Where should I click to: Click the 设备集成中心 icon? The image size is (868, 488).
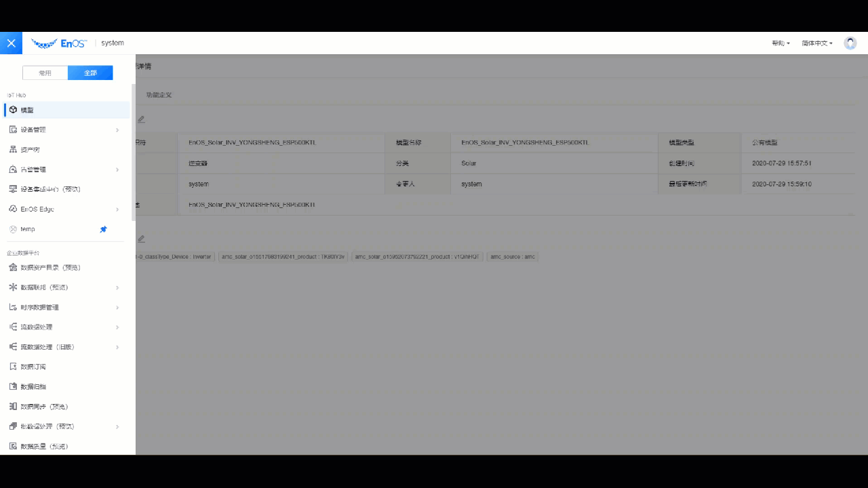point(13,189)
